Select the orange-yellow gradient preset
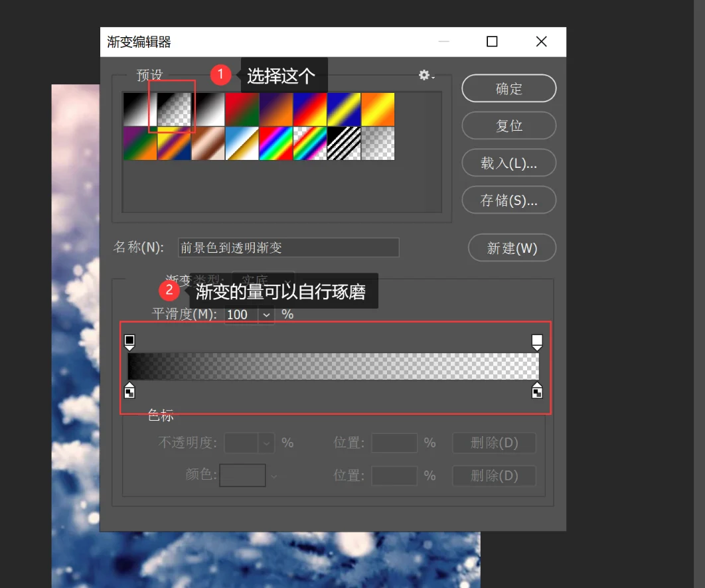Viewport: 705px width, 588px height. click(x=378, y=108)
